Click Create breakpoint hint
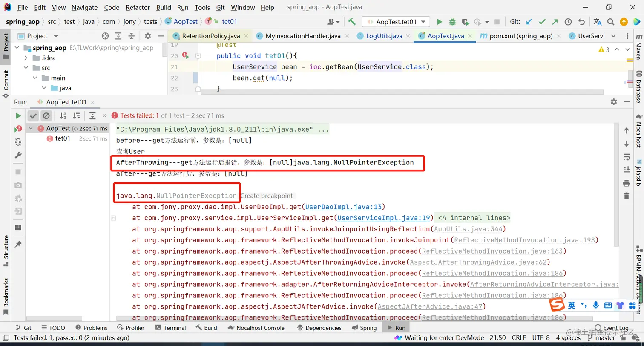 coord(267,196)
